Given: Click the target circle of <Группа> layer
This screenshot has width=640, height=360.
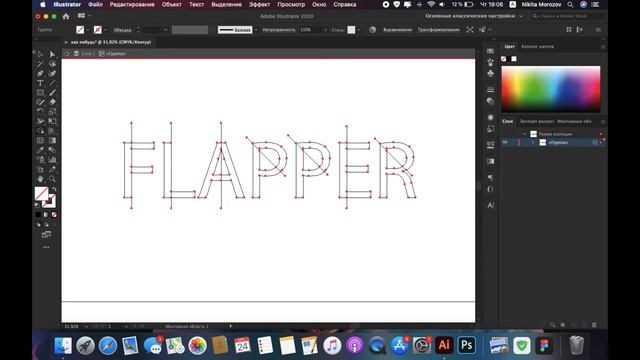Looking at the screenshot, I should click(x=595, y=142).
